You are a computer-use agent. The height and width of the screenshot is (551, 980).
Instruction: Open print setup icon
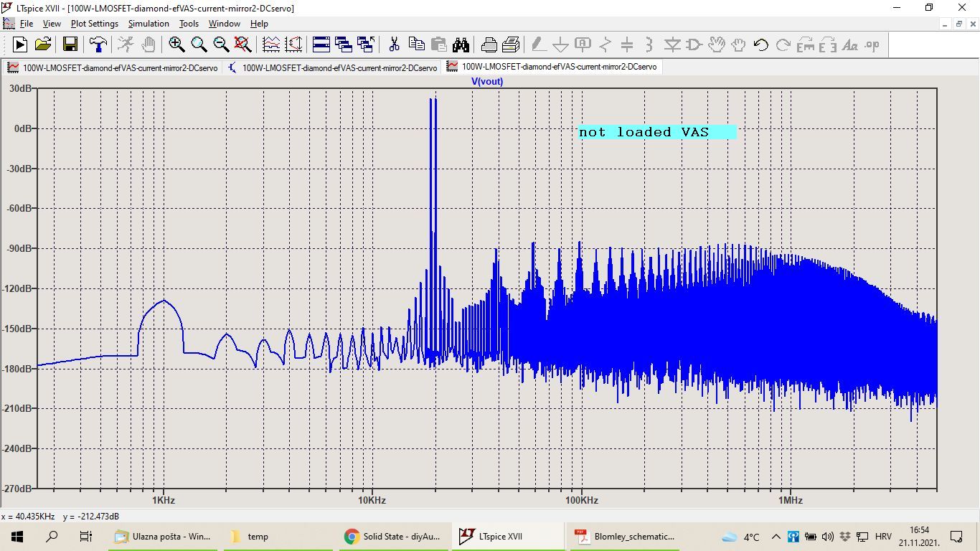coord(511,44)
